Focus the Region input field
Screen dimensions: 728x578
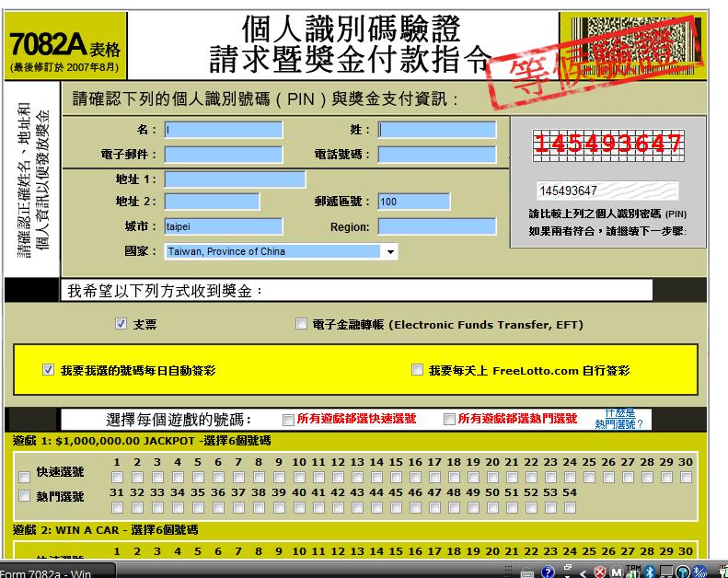click(437, 226)
